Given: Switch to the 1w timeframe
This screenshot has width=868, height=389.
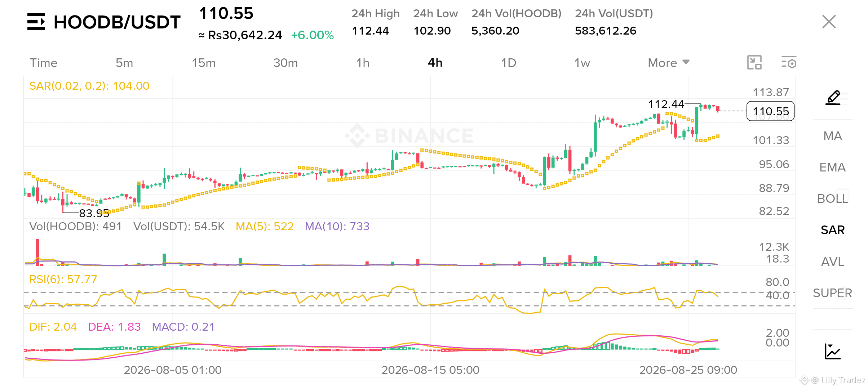Looking at the screenshot, I should point(582,63).
